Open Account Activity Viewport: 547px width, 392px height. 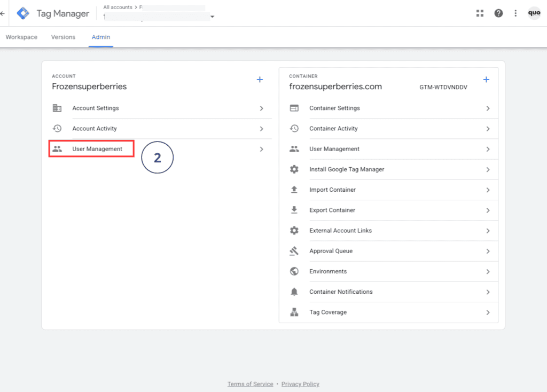click(x=95, y=128)
